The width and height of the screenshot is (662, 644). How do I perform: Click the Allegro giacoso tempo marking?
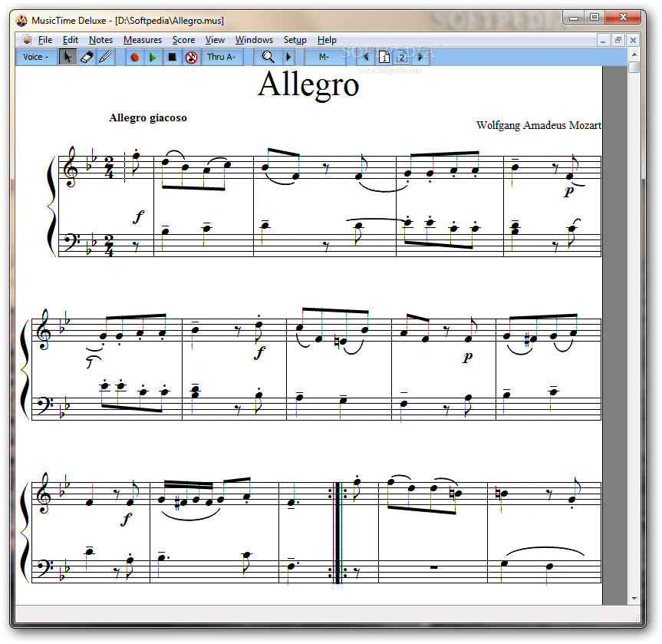148,117
